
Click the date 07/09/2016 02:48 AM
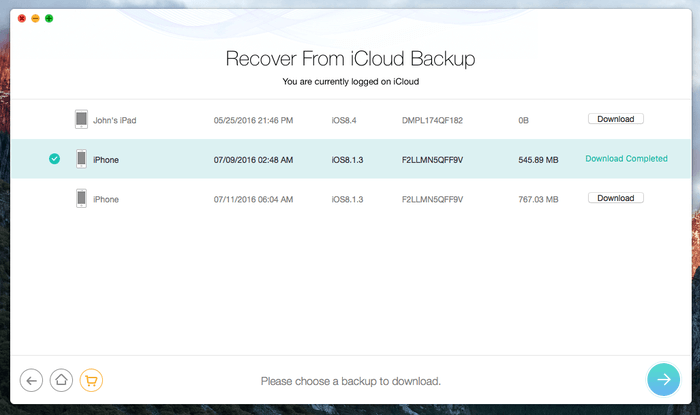point(253,160)
